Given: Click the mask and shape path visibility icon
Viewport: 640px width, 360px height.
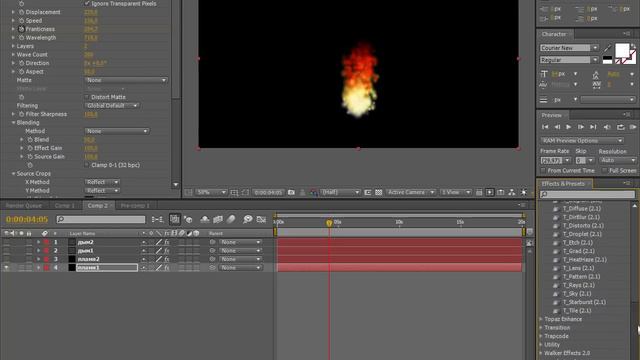Looking at the screenshot, I should (245, 192).
